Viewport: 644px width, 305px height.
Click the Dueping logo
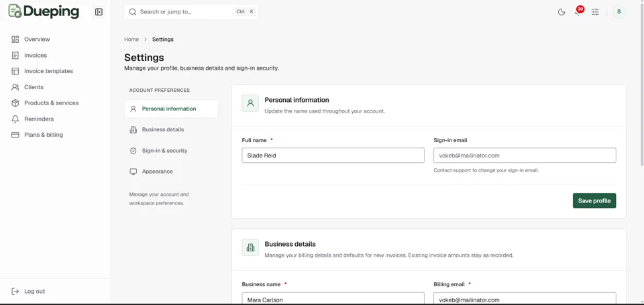44,11
